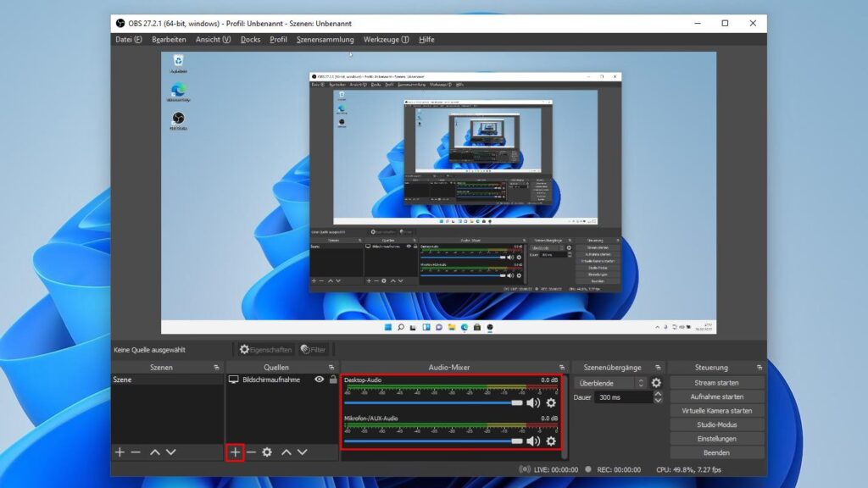Increase the Dauer duration value
This screenshot has width=868, height=488.
pos(658,394)
